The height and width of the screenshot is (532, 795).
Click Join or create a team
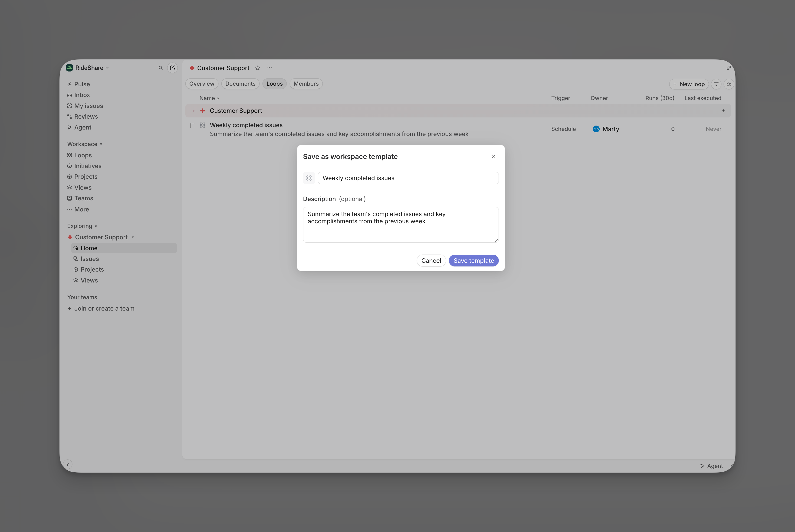101,308
